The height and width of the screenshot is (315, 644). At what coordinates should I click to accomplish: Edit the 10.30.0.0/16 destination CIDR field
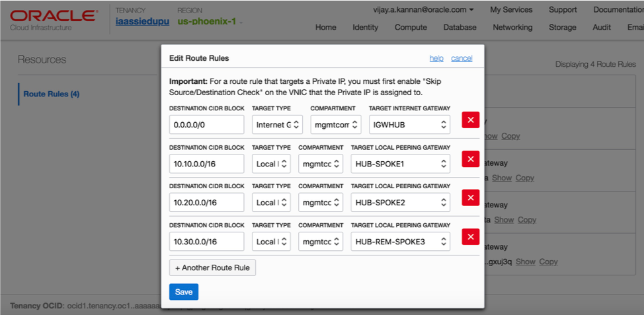click(x=206, y=242)
